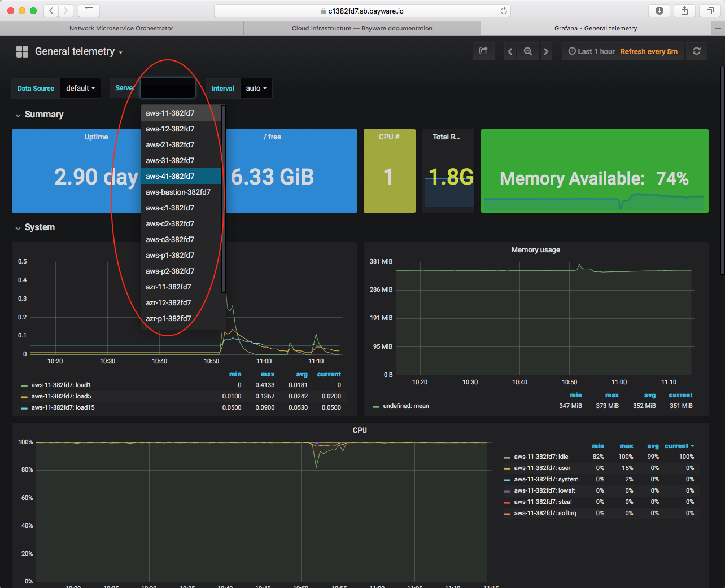Switch to Network Microservice Orchestrator tab
This screenshot has height=588, width=725.
coord(121,28)
